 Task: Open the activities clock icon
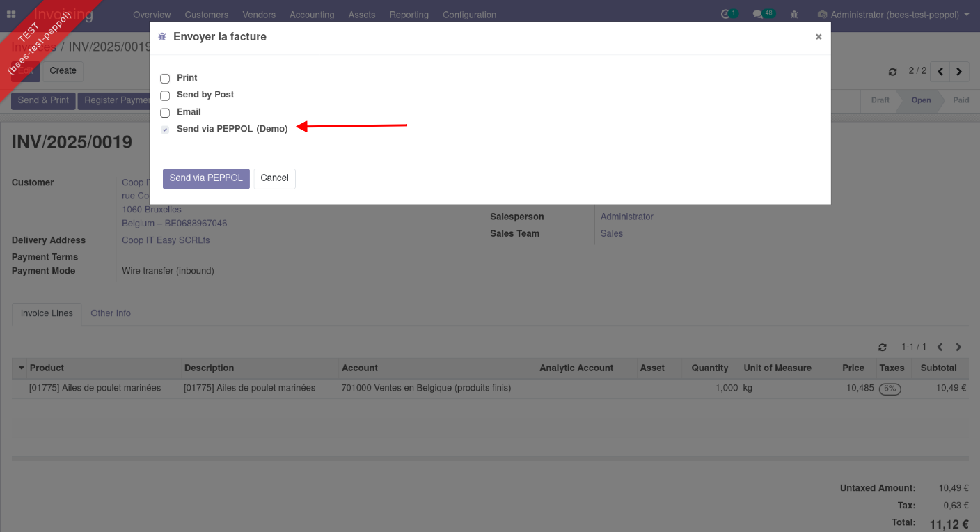click(726, 14)
